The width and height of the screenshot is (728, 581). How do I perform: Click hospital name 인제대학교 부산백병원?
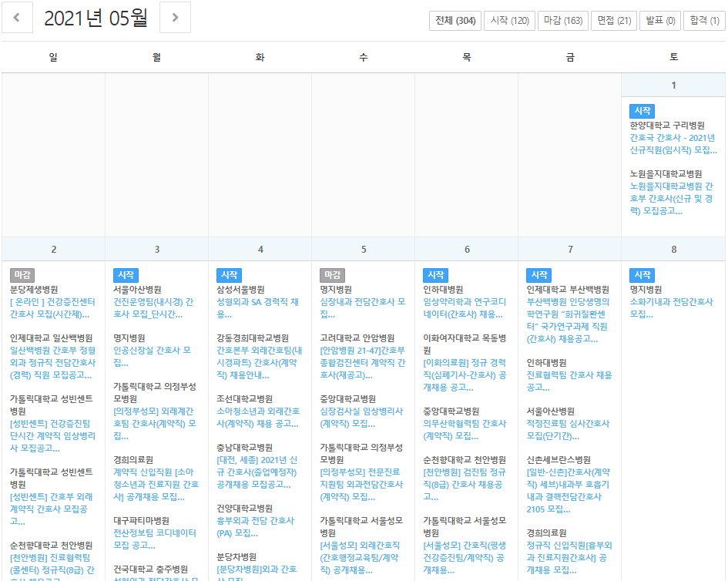click(568, 289)
